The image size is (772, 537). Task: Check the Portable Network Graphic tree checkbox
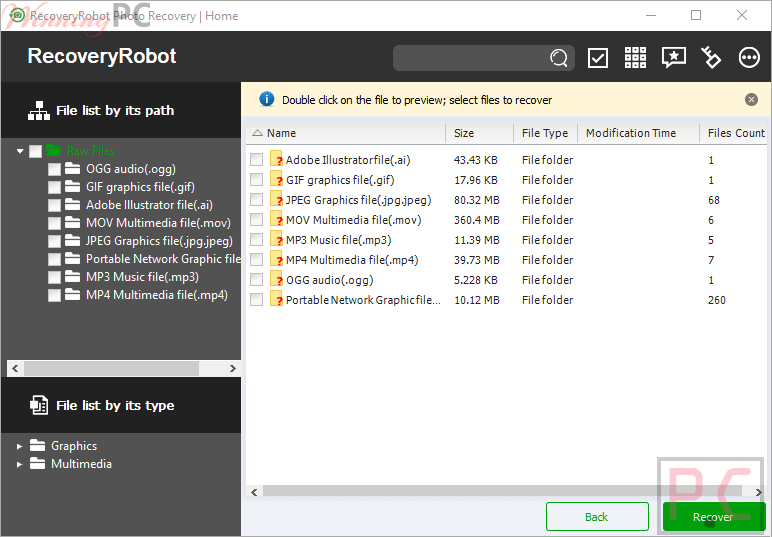(54, 259)
